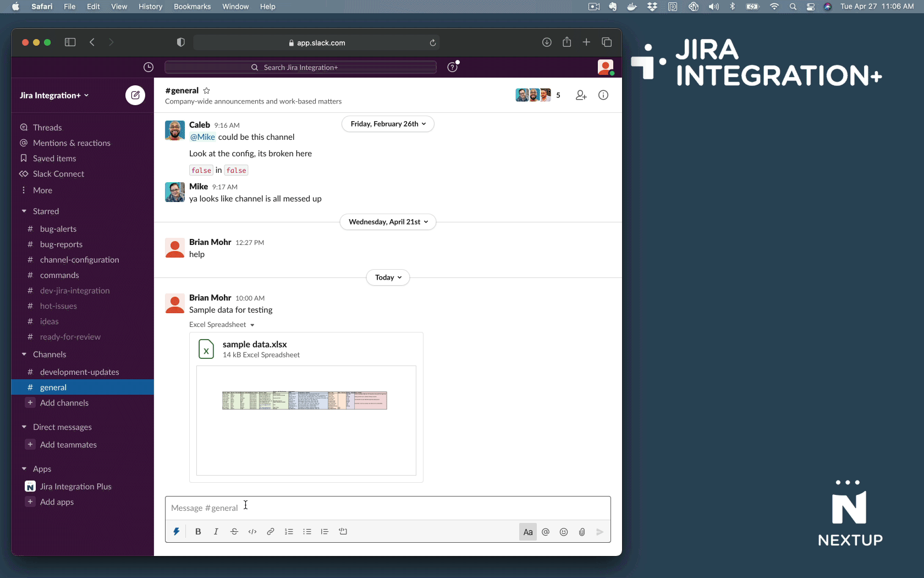Viewport: 924px width, 578px height.
Task: Collapse the Starred channels section
Action: (24, 211)
